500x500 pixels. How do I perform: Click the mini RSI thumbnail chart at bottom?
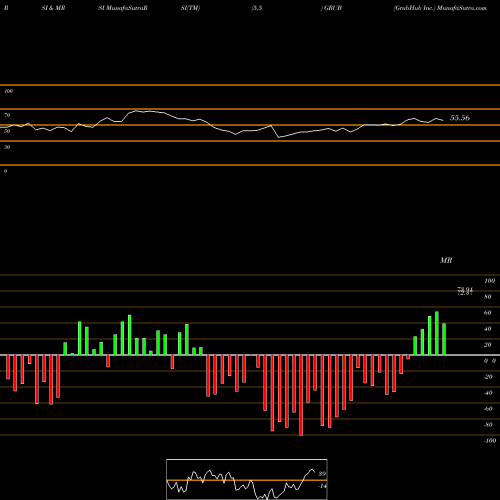[x=247, y=479]
